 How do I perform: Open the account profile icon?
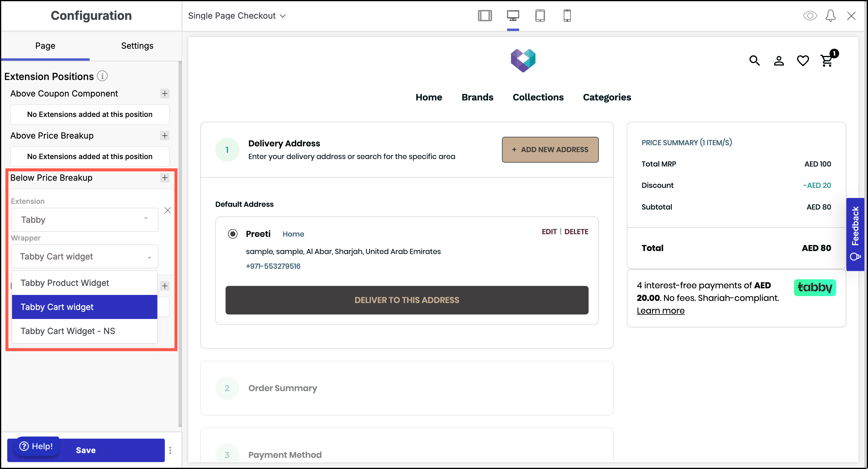coord(779,61)
